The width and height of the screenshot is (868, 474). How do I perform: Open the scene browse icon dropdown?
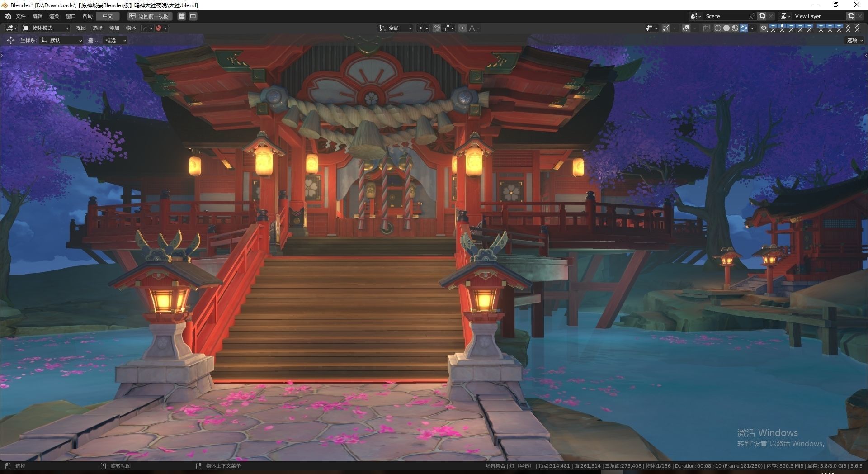point(696,16)
